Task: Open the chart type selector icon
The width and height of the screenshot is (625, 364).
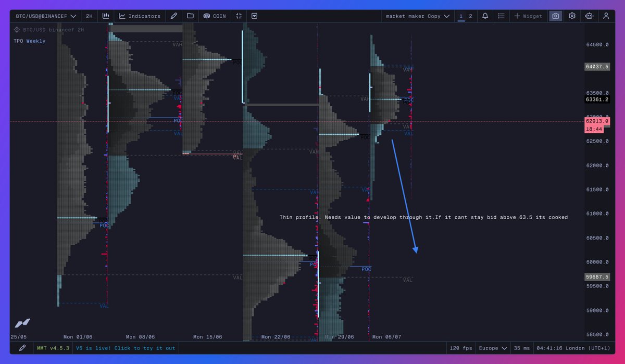Action: point(105,16)
